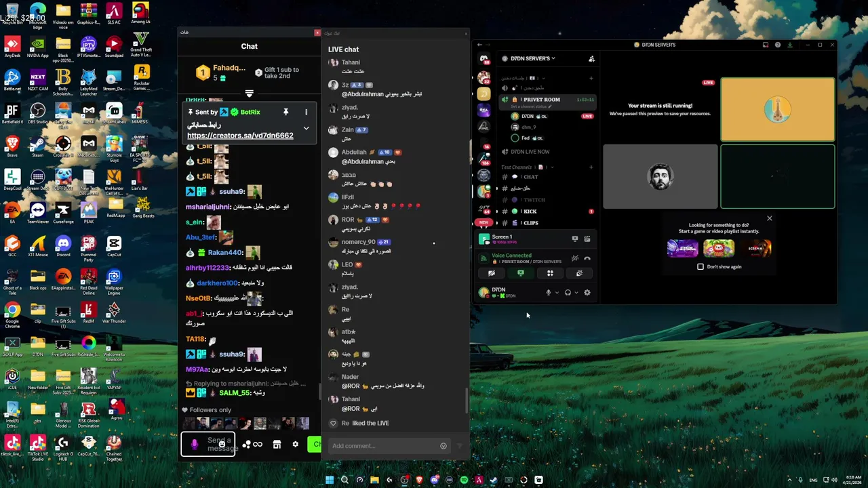
Task: Click the "Gift 1 sub to take 2nd" prompt
Action: [277, 73]
